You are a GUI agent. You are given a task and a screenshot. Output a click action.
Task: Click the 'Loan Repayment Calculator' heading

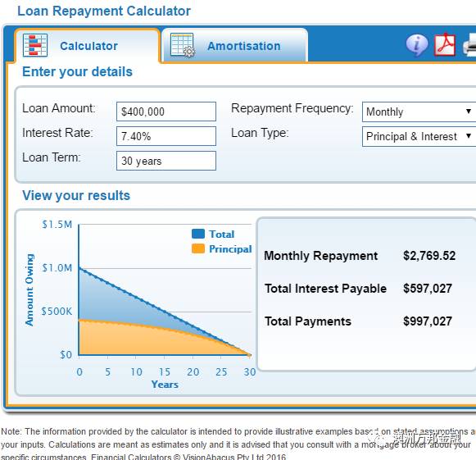click(104, 11)
